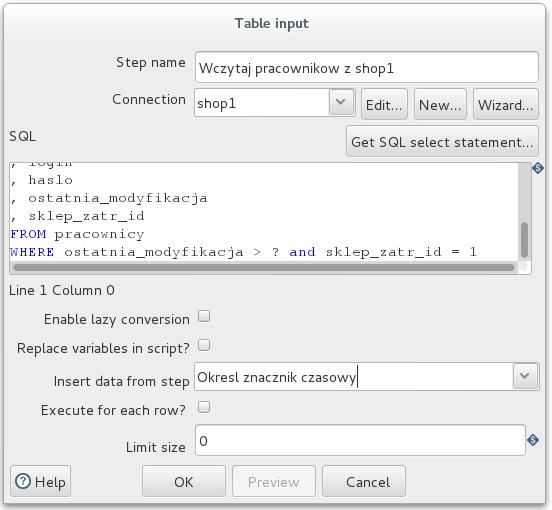Click the variable icon next to Limit size
This screenshot has width=552, height=510.
[x=533, y=440]
